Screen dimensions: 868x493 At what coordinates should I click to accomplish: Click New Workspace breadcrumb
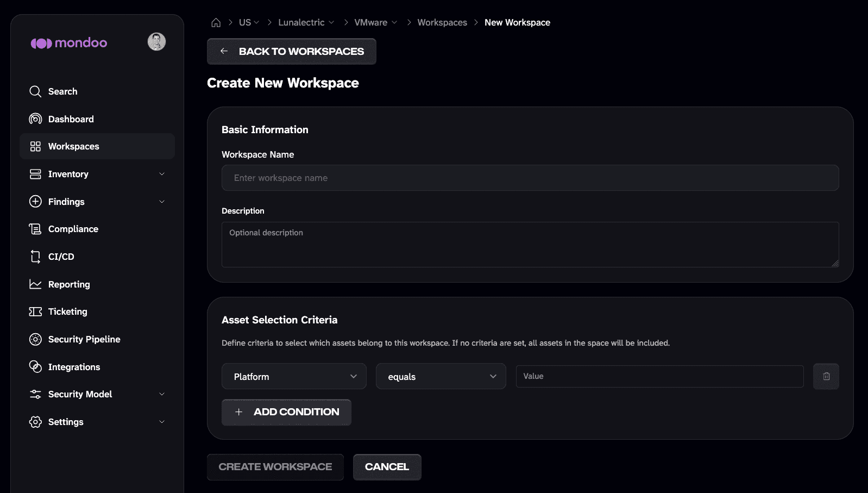pyautogui.click(x=517, y=22)
